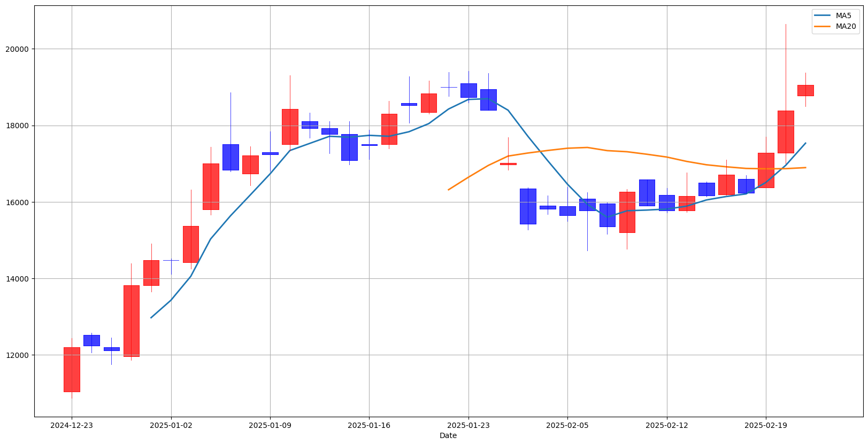Click the 2025-02-05 date tick label
Image resolution: width=868 pixels, height=445 pixels.
point(567,425)
